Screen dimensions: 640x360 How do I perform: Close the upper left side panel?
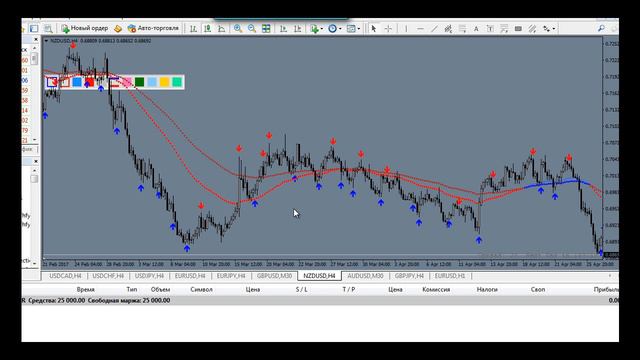[36, 40]
